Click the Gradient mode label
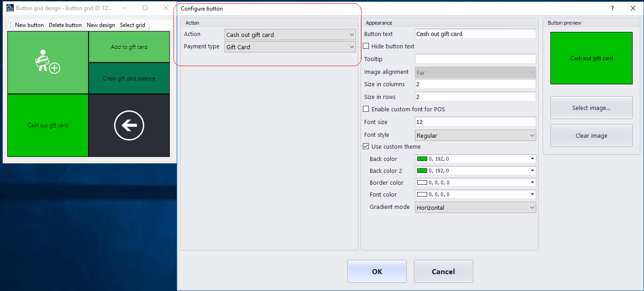 [390, 207]
